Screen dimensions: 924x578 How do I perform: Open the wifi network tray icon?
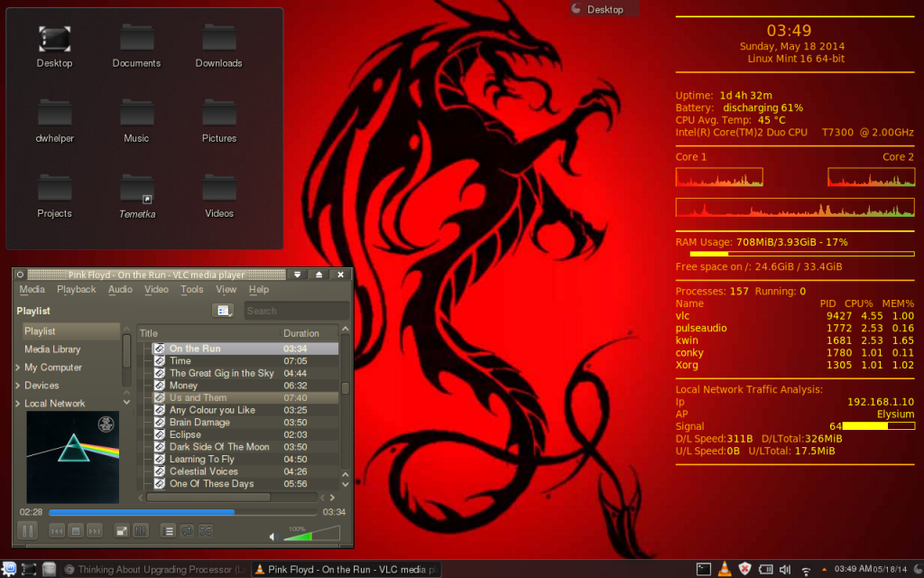pyautogui.click(x=806, y=570)
